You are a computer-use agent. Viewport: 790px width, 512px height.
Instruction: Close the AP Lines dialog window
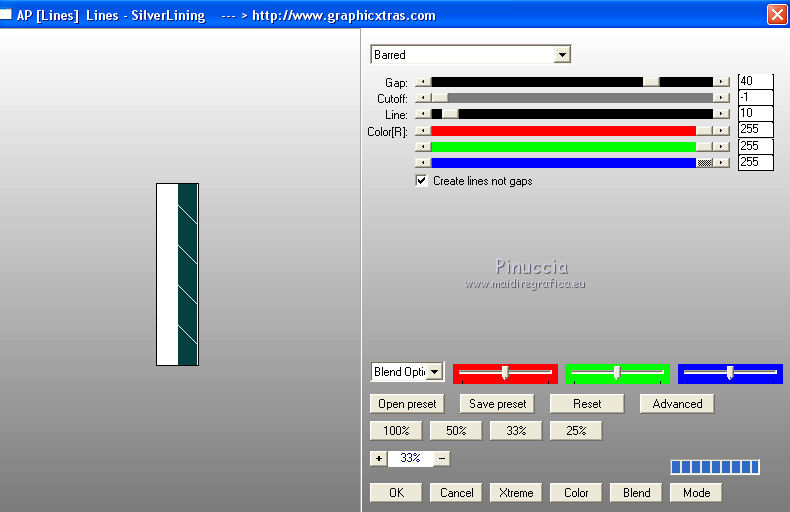777,15
